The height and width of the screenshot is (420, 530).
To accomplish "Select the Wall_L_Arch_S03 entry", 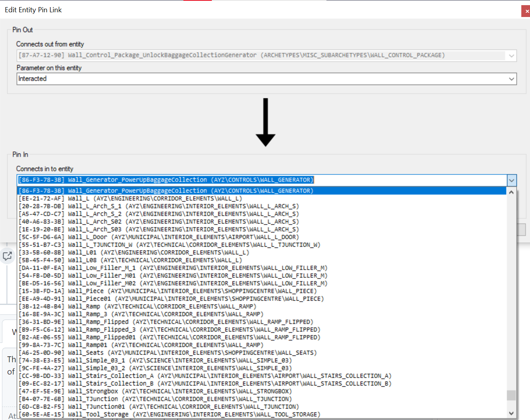I will click(x=158, y=229).
